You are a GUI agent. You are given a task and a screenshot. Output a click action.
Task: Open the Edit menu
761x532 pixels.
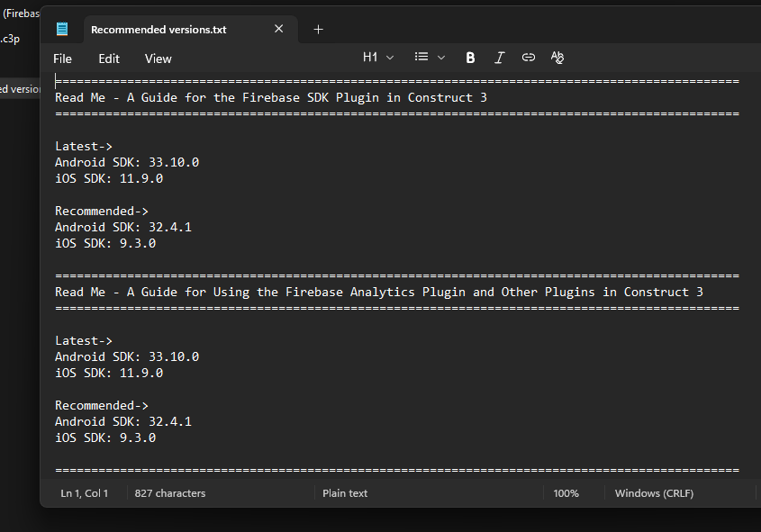pyautogui.click(x=109, y=59)
